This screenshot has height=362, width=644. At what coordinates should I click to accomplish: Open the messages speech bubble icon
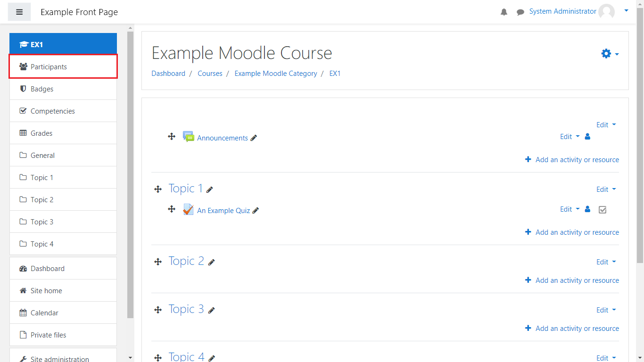tap(520, 12)
